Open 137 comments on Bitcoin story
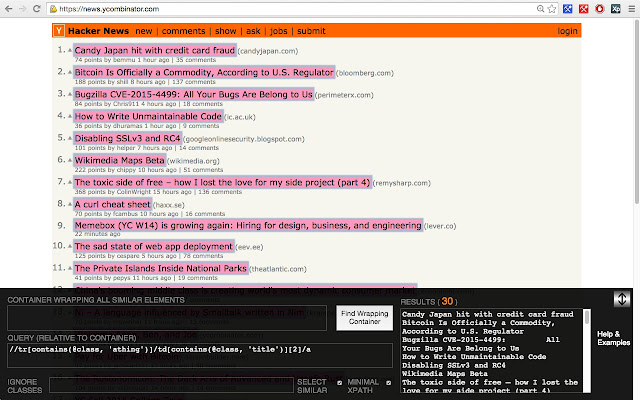This screenshot has height=400, width=640. (x=194, y=82)
